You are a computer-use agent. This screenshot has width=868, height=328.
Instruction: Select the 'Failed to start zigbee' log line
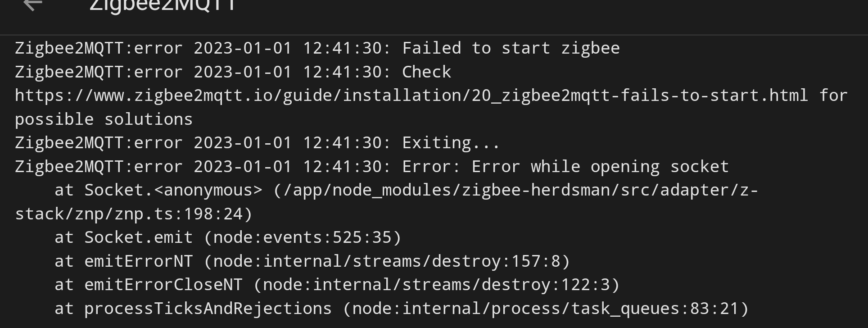click(317, 48)
